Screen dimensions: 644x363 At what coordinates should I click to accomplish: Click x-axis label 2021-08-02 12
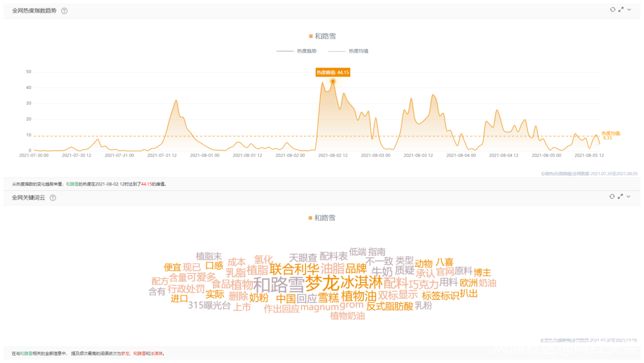333,155
